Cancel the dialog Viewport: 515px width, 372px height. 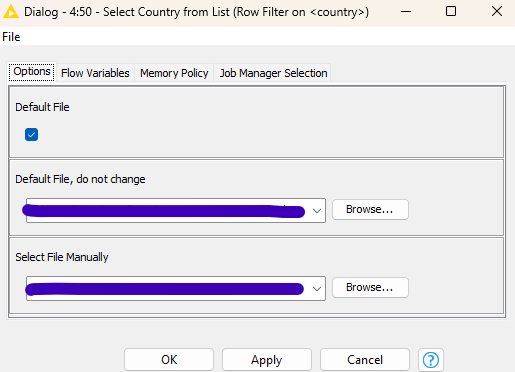tap(365, 360)
